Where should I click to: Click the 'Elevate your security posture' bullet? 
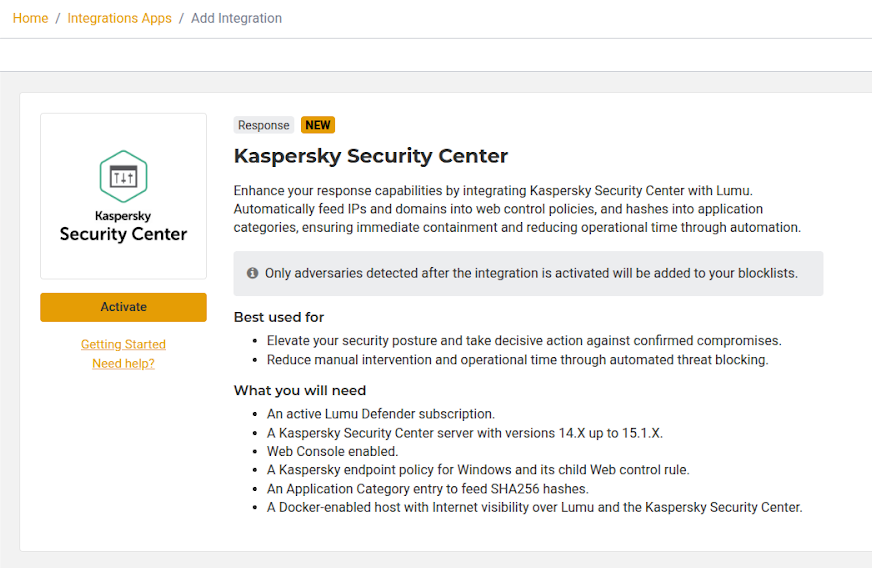524,341
